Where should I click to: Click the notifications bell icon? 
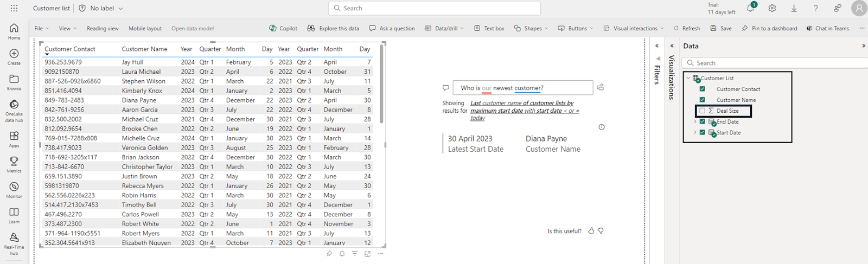click(750, 9)
